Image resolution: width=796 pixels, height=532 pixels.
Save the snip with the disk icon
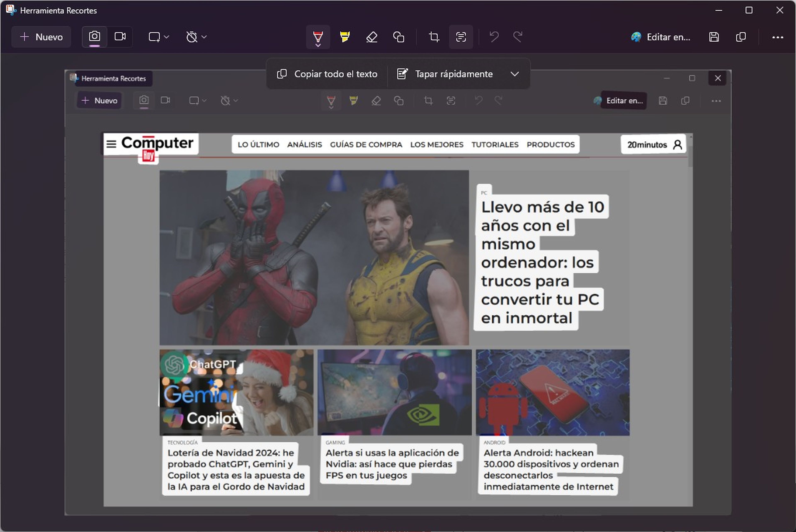(x=714, y=37)
